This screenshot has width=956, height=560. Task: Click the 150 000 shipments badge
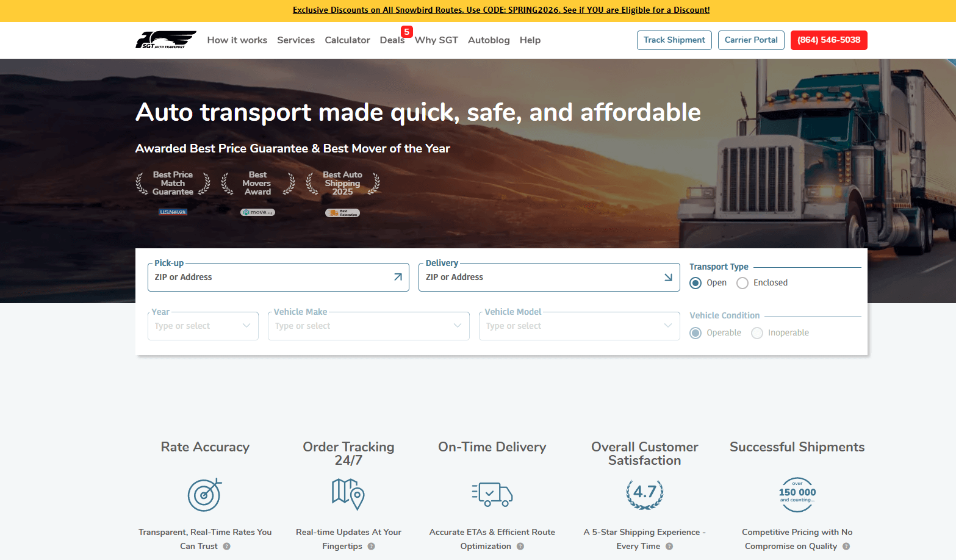(x=797, y=494)
